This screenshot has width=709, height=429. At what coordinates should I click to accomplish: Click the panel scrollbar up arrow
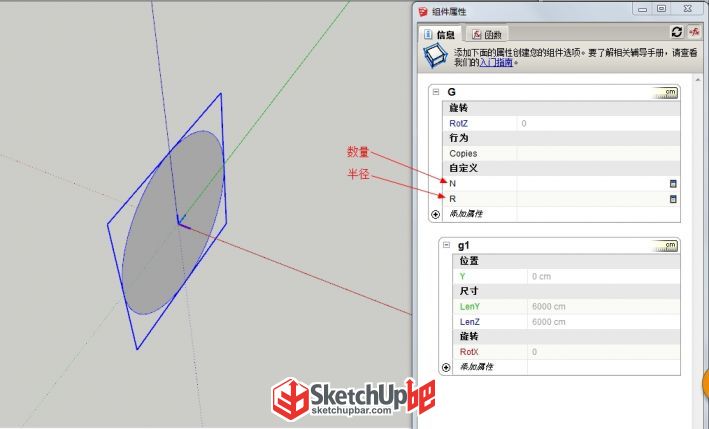698,80
